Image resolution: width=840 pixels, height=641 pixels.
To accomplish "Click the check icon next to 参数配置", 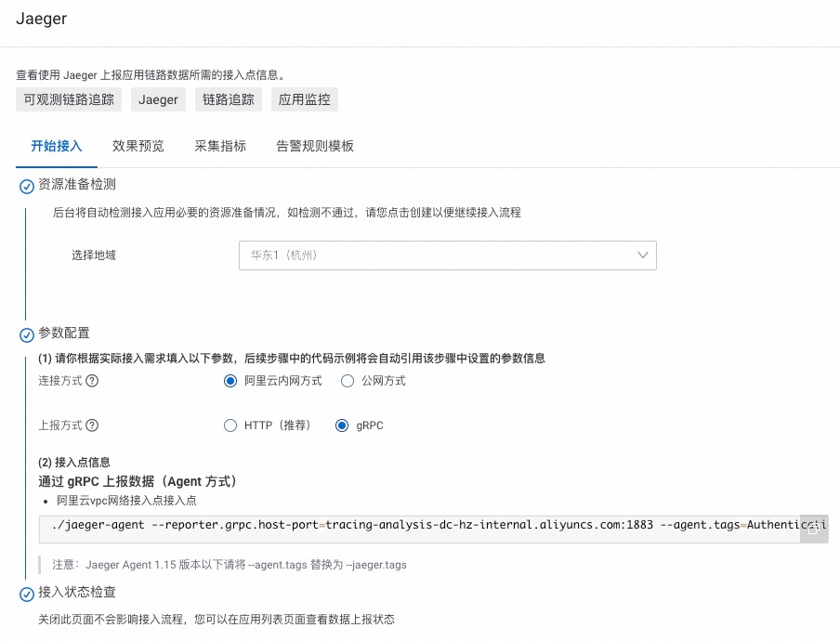I will pyautogui.click(x=27, y=335).
